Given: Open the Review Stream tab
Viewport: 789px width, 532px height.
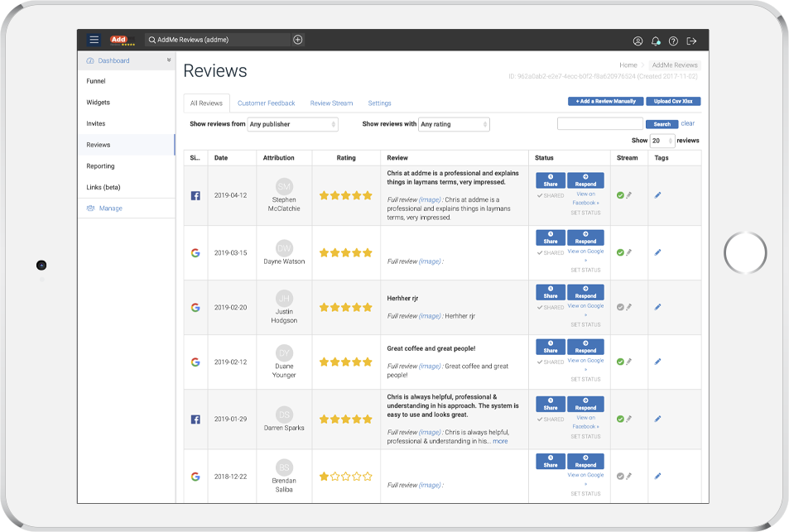Looking at the screenshot, I should point(331,103).
